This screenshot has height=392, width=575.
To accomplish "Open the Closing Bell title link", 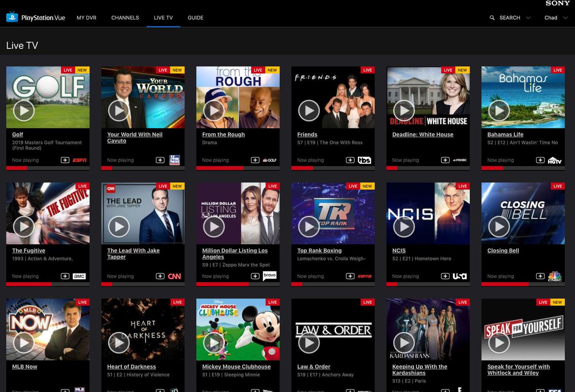I will tap(503, 250).
